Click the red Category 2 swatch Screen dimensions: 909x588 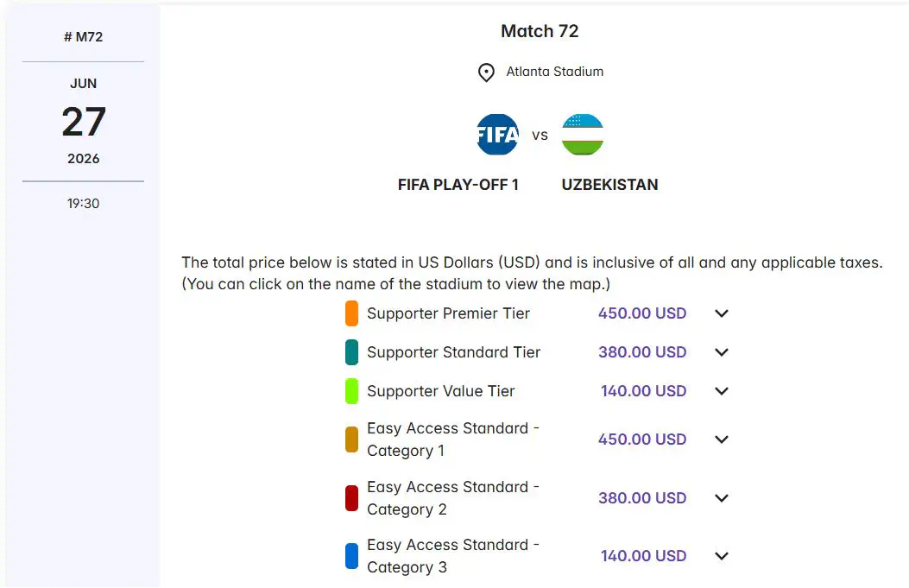tap(351, 498)
